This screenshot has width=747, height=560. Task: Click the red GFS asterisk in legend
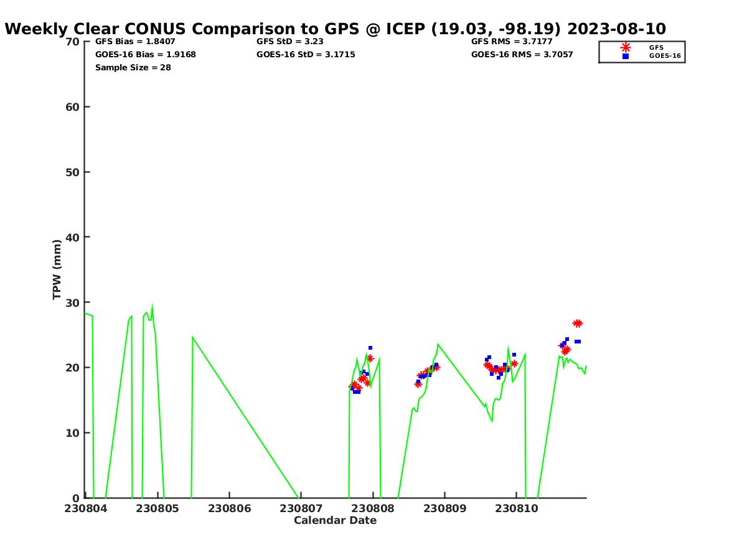(x=625, y=47)
